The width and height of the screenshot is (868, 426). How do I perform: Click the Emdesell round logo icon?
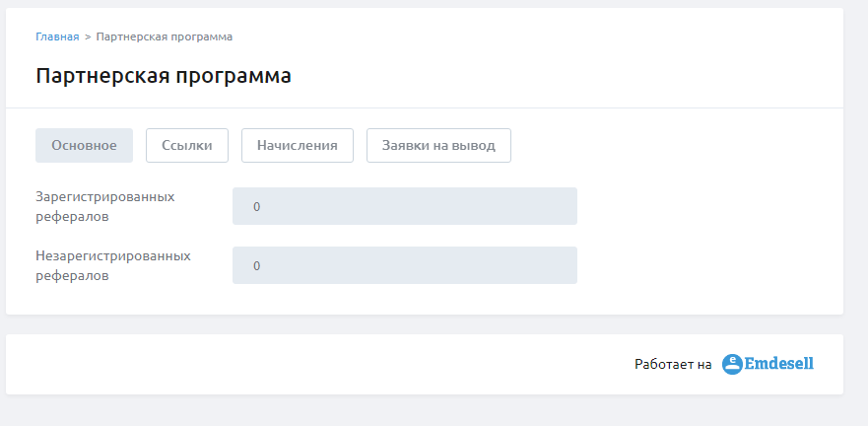click(x=732, y=365)
